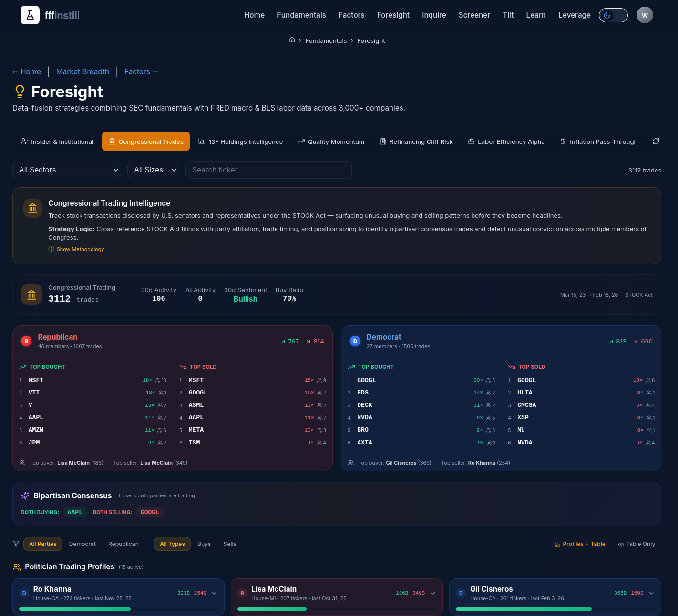The image size is (678, 616).
Task: Click the lightbulb icon next to Foresight title
Action: 20,91
